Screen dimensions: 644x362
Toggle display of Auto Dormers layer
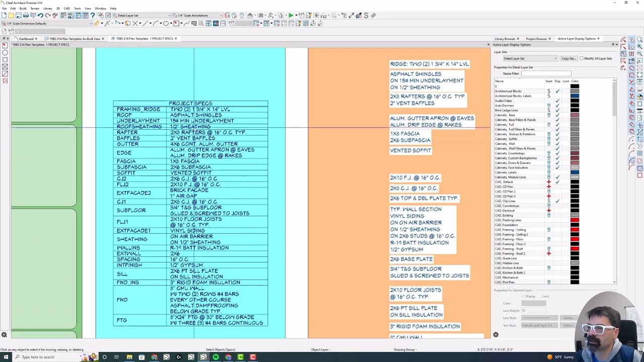click(557, 106)
